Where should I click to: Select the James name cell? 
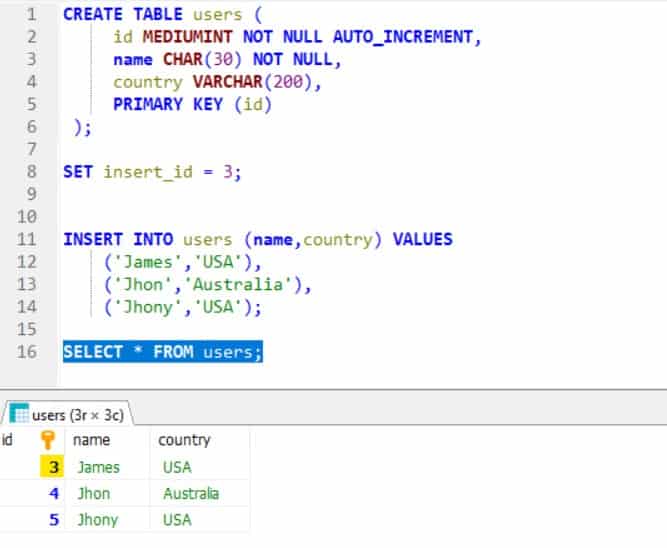tap(107, 467)
